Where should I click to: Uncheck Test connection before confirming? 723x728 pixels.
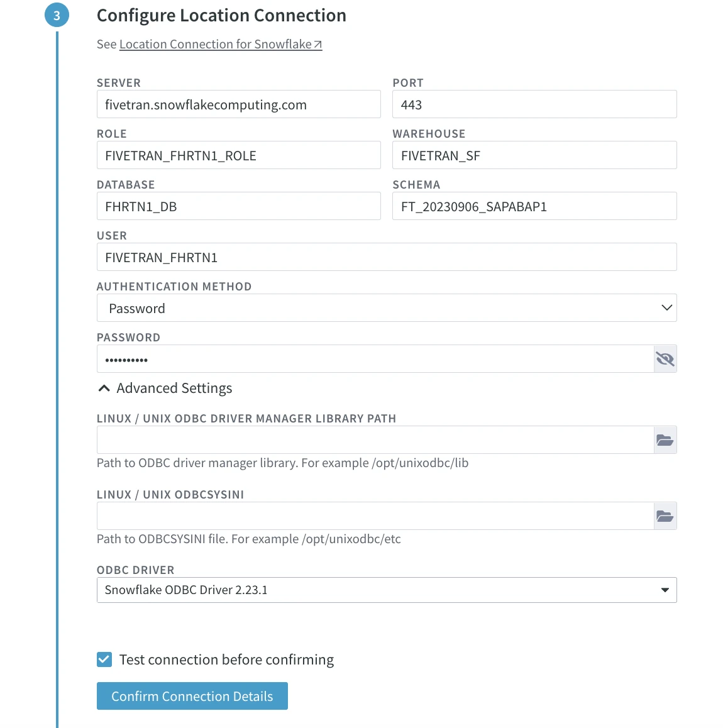click(104, 659)
